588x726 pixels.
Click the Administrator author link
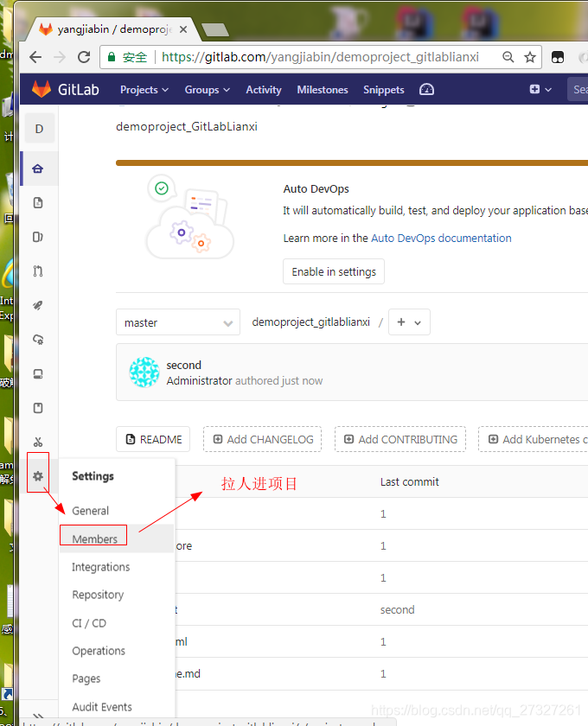(199, 380)
